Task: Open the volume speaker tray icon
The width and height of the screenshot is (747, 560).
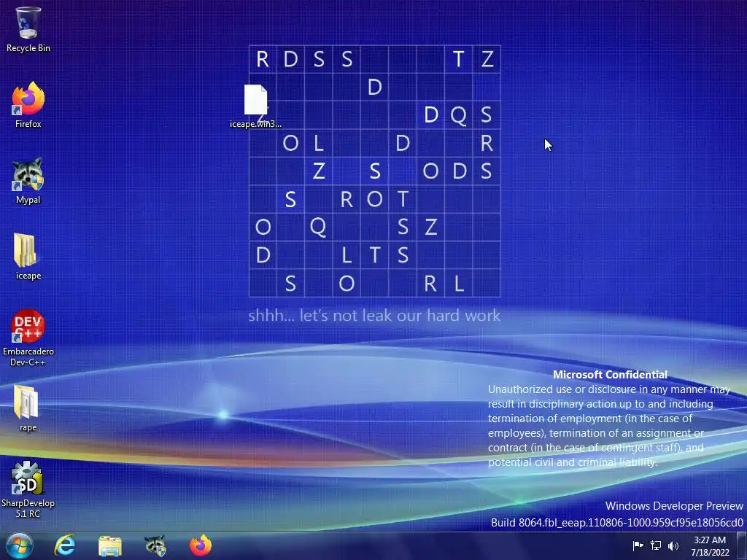Action: point(673,545)
